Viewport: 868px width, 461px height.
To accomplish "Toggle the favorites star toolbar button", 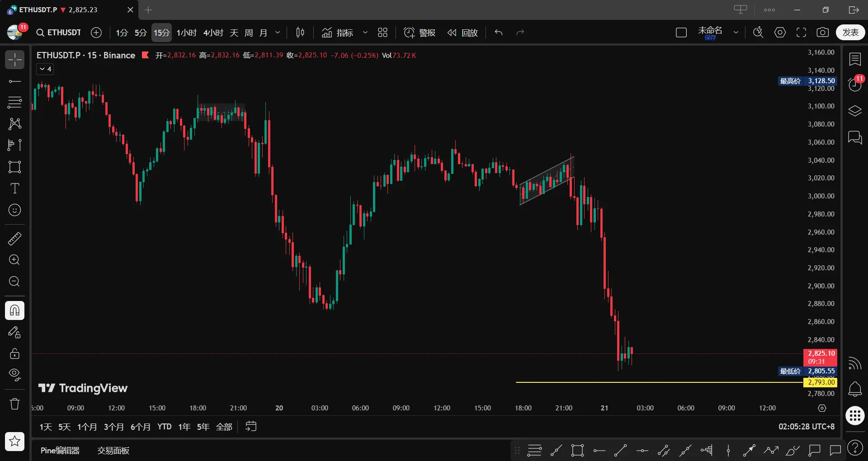I will 14,442.
